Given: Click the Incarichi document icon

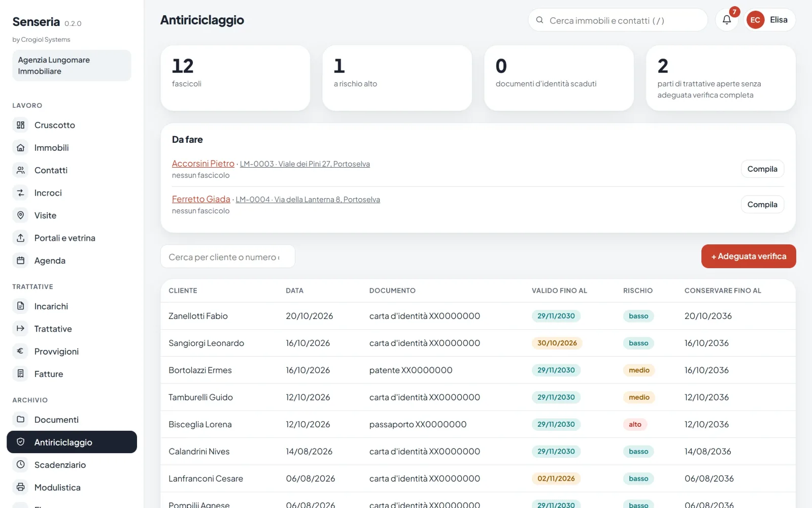Looking at the screenshot, I should [20, 306].
